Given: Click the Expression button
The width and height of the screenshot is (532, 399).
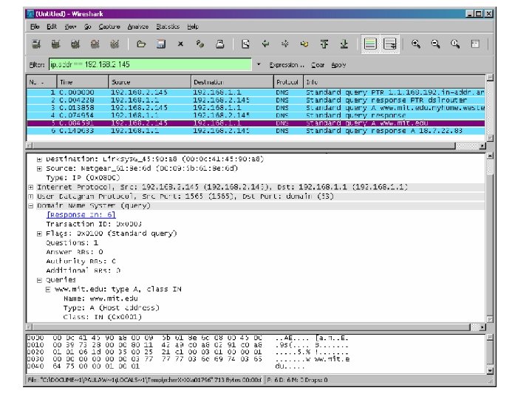Looking at the screenshot, I should (x=287, y=65).
